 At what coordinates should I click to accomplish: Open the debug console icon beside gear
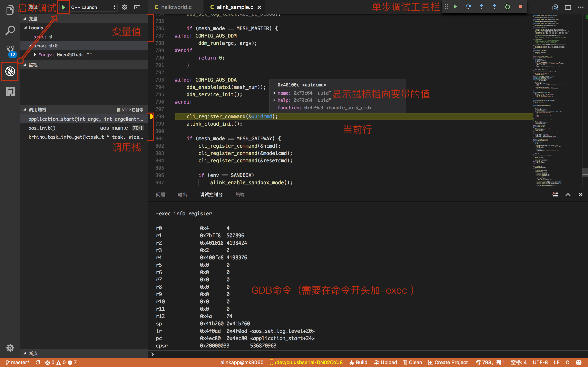137,7
